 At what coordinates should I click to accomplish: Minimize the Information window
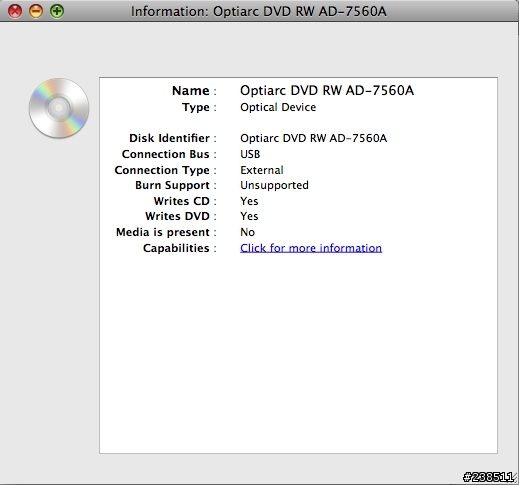[36, 11]
